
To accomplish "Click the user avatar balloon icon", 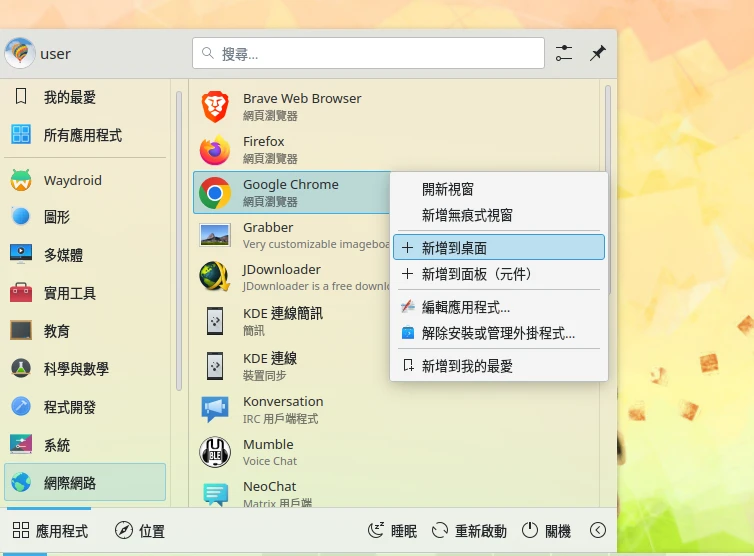I will pyautogui.click(x=20, y=53).
